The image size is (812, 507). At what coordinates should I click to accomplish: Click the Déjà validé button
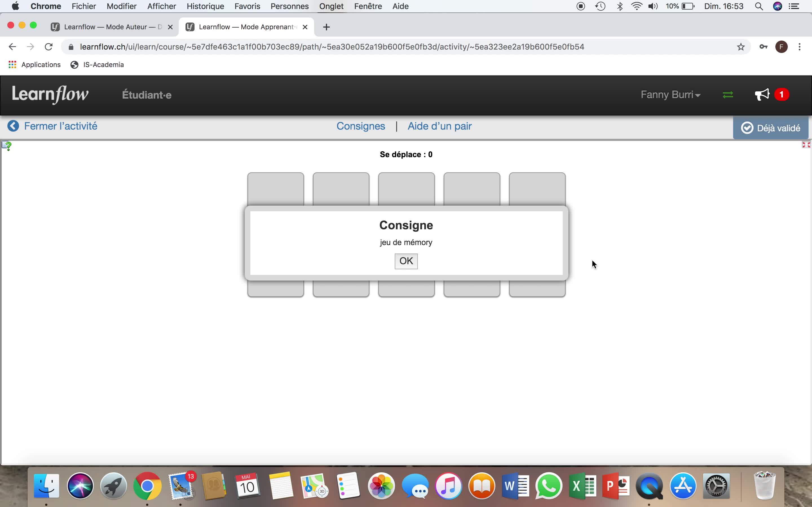pos(770,128)
